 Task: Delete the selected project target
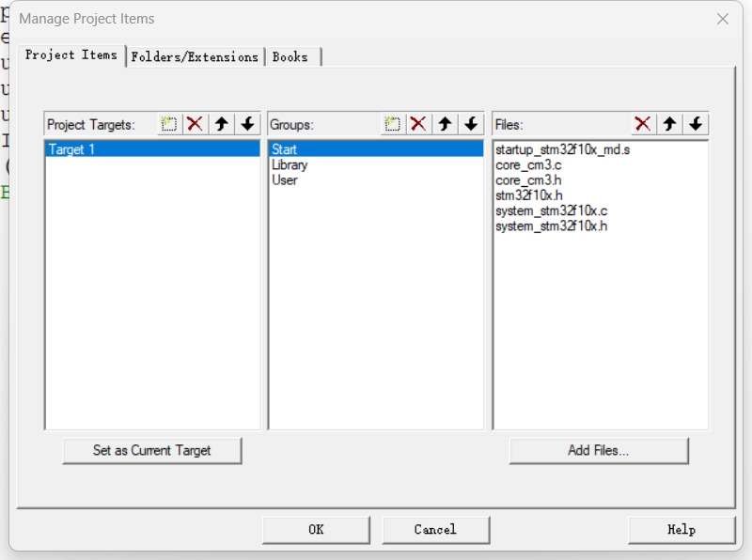(195, 124)
